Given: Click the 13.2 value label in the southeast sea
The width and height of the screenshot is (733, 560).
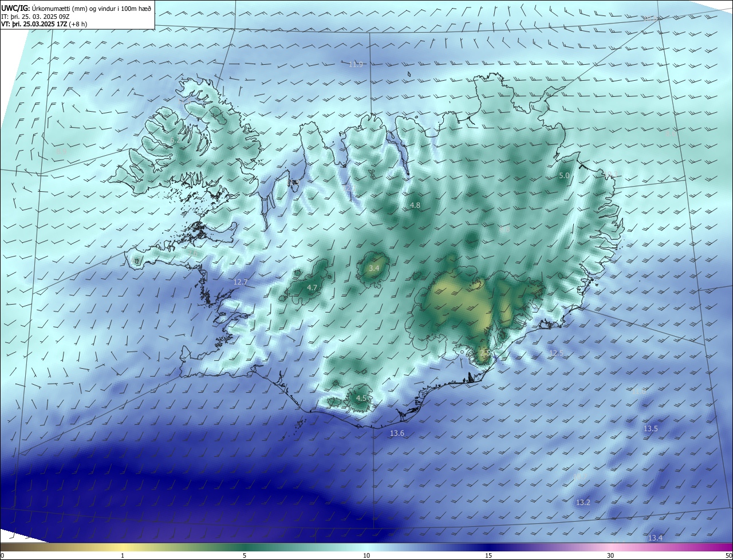Looking at the screenshot, I should coord(583,502).
